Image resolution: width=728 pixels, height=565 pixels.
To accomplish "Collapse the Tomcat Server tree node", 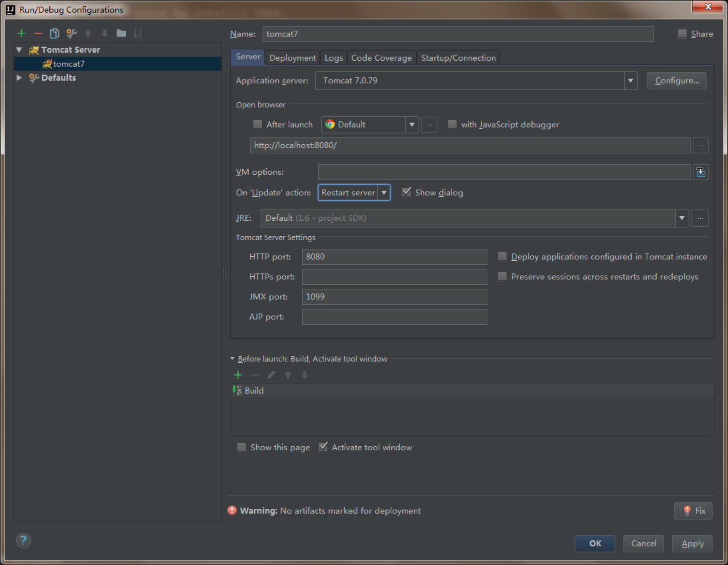I will pos(19,50).
